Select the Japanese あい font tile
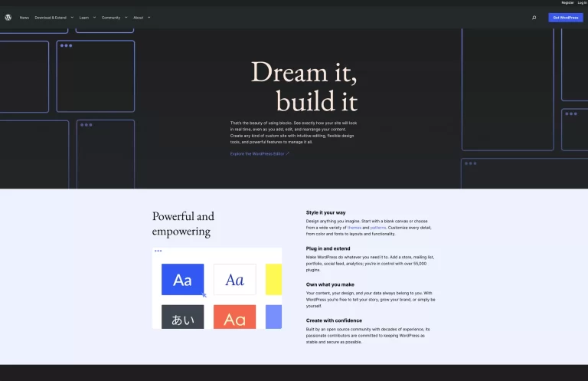Screen dimensions: 588x381 click(x=183, y=317)
